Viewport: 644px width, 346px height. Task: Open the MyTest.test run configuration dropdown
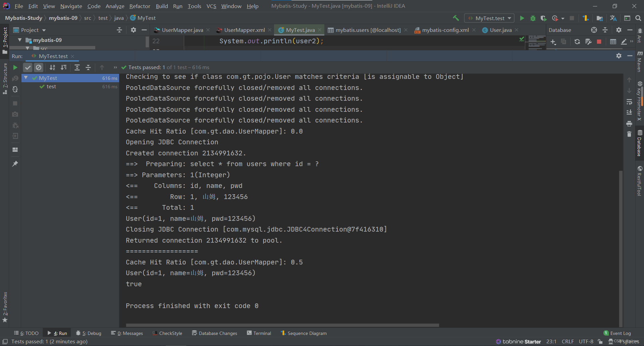(489, 18)
